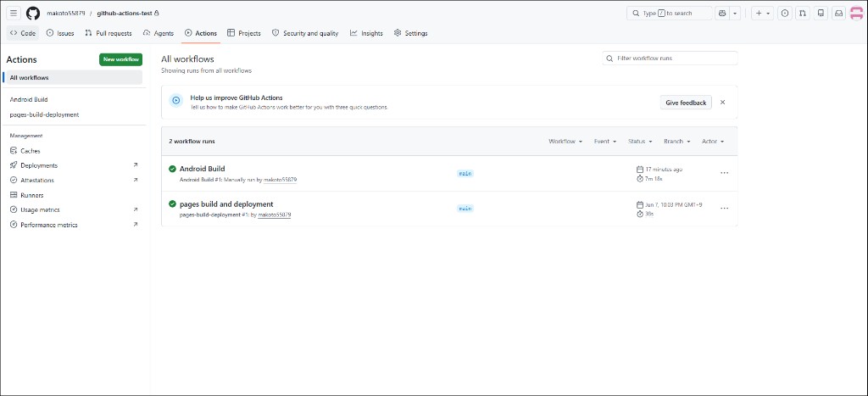
Task: Select All workflows in the sidebar
Action: 73,77
